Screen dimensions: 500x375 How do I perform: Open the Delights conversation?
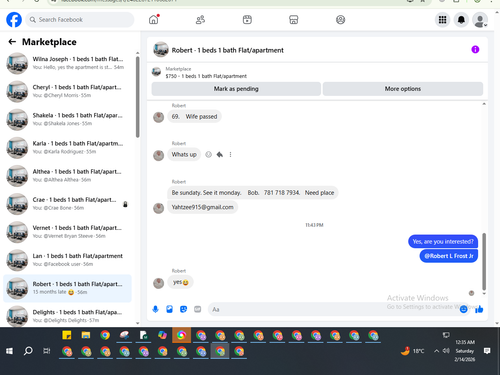tap(67, 316)
